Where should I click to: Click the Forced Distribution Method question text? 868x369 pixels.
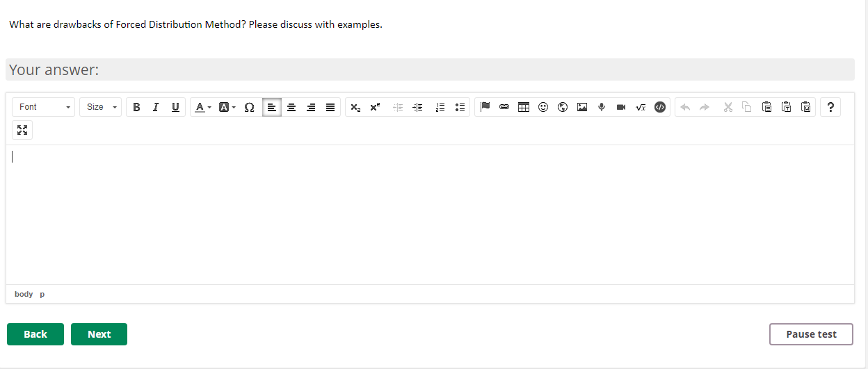[x=195, y=24]
